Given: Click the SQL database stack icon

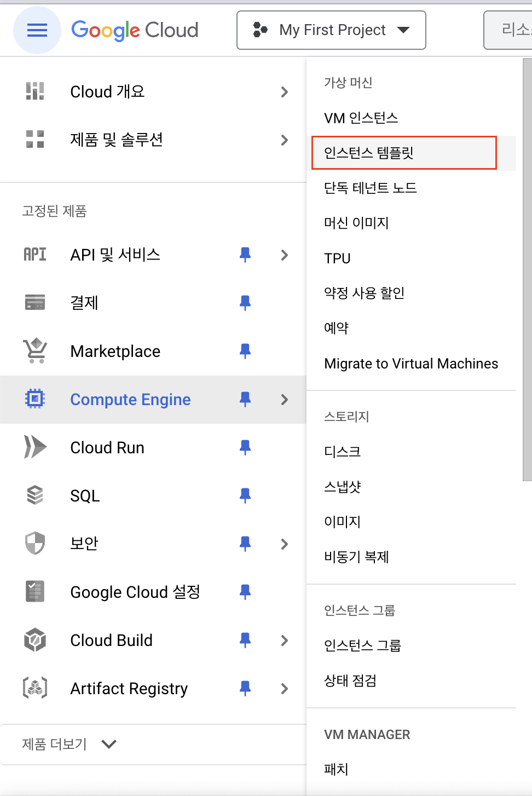Looking at the screenshot, I should pos(35,495).
